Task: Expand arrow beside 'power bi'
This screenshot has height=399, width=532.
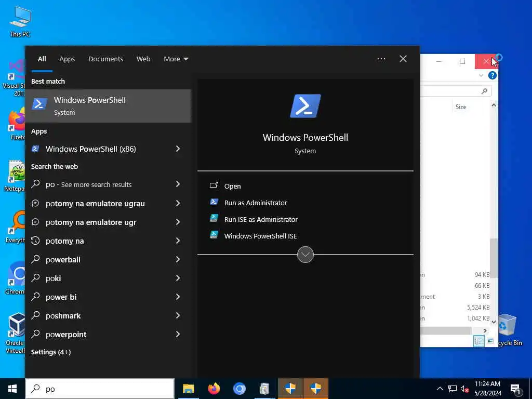Action: (x=178, y=297)
